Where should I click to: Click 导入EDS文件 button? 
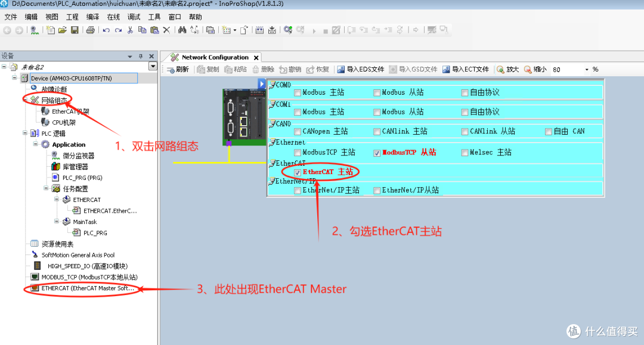[x=361, y=69]
